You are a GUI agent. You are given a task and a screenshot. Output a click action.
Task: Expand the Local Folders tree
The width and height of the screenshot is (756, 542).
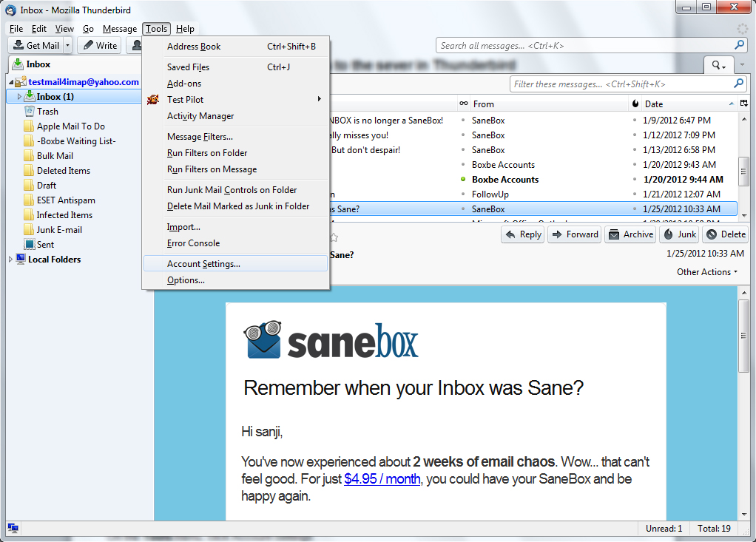click(x=10, y=260)
